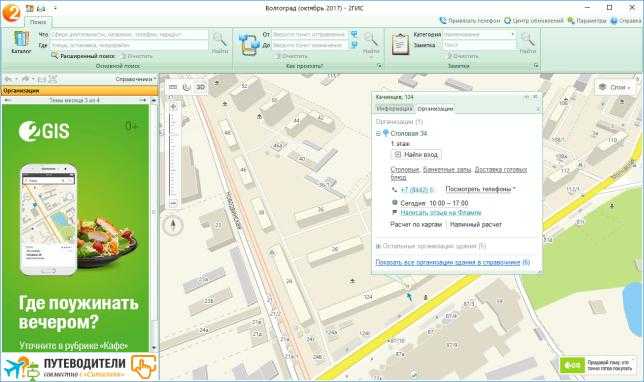This screenshot has height=382, width=644.
Task: Click the route directions icon
Action: (x=248, y=44)
